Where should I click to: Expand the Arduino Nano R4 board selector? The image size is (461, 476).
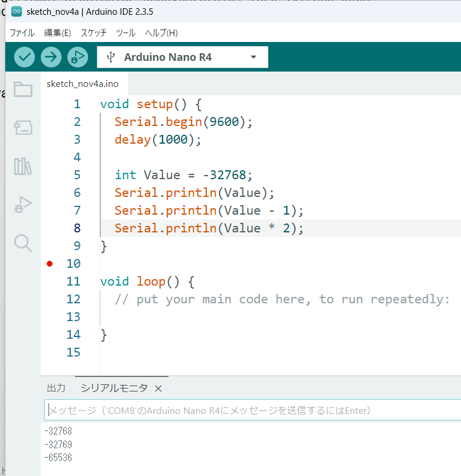click(167, 57)
